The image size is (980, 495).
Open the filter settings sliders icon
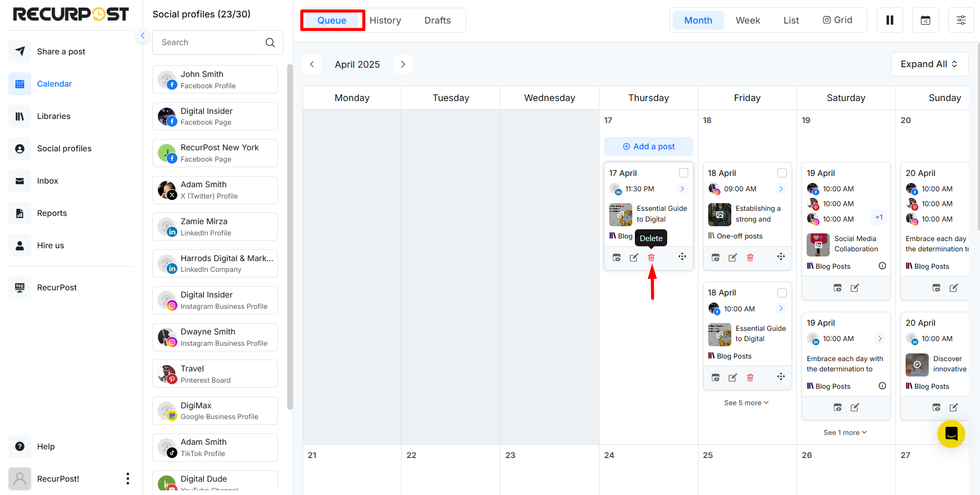point(961,20)
